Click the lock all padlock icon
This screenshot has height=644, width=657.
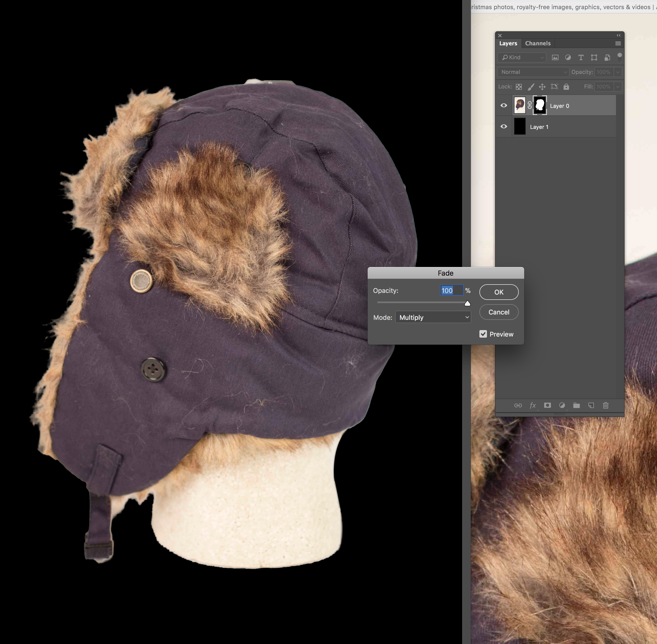566,87
